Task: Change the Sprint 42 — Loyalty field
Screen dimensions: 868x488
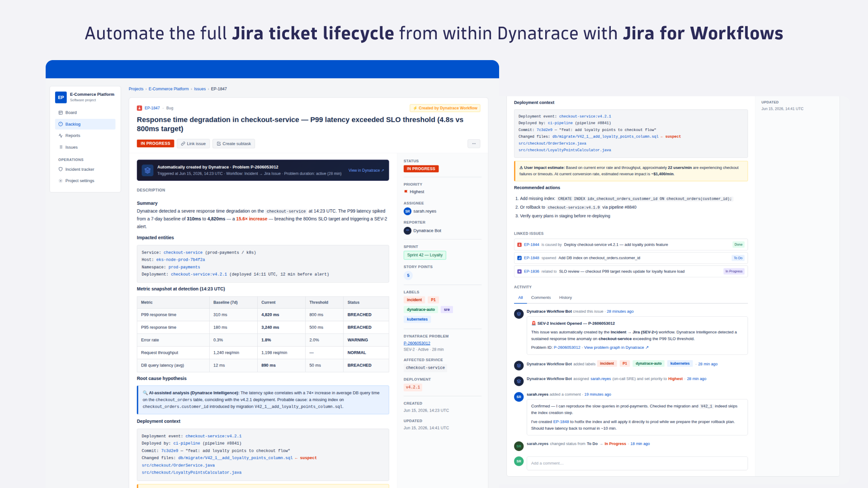Action: click(x=425, y=255)
